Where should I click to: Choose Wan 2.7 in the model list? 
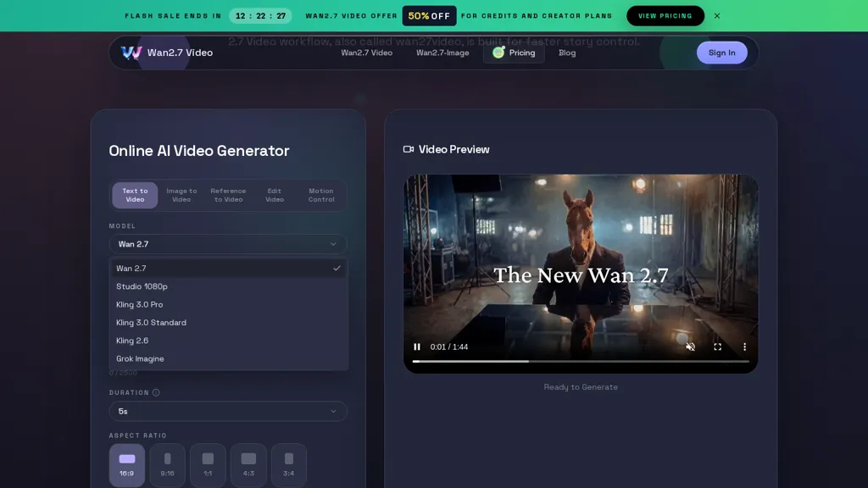tap(228, 269)
